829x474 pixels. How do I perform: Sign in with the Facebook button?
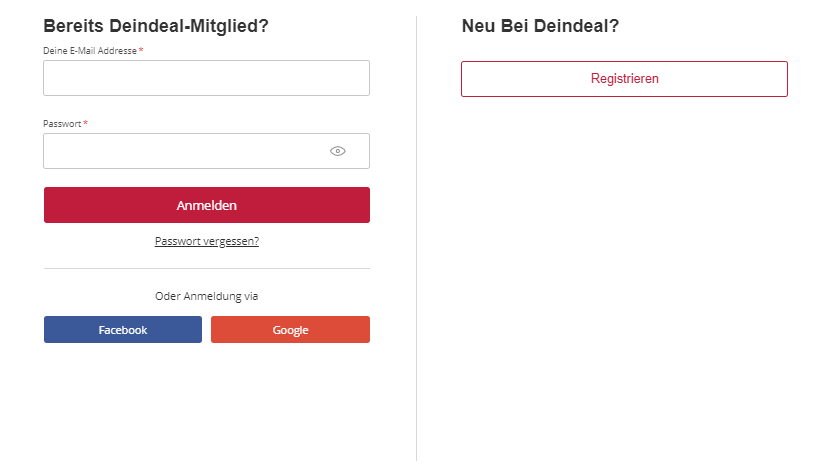123,330
